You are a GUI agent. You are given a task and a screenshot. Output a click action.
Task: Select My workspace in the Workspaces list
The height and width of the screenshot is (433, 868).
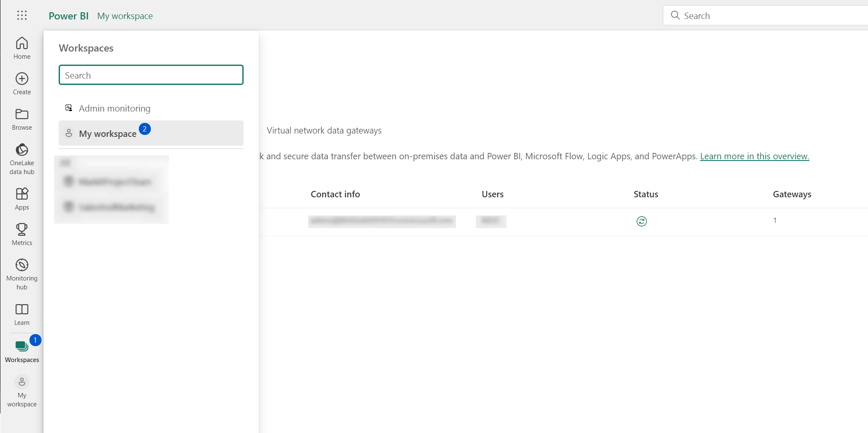[151, 133]
